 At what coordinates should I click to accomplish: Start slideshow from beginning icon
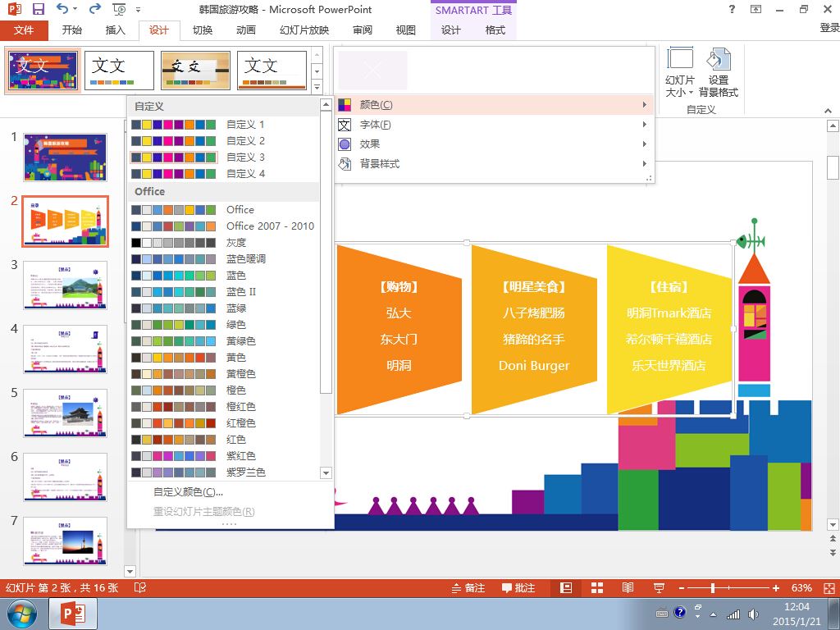click(x=119, y=9)
